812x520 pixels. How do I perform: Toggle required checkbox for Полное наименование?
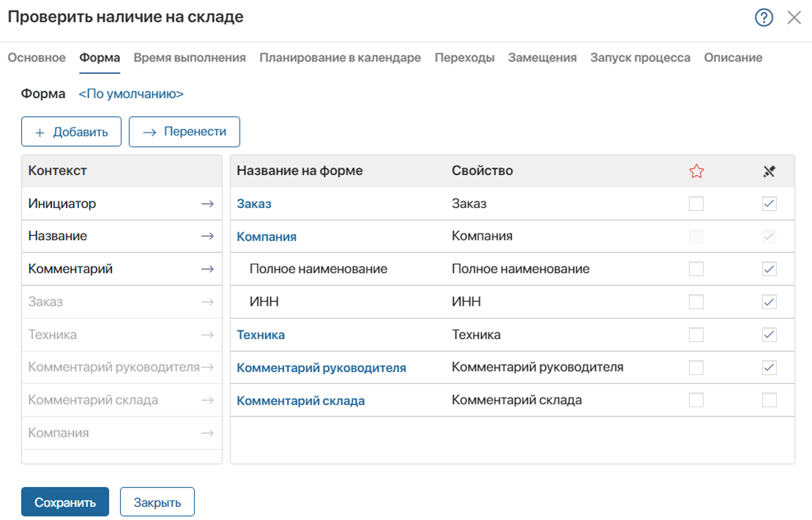pos(696,269)
